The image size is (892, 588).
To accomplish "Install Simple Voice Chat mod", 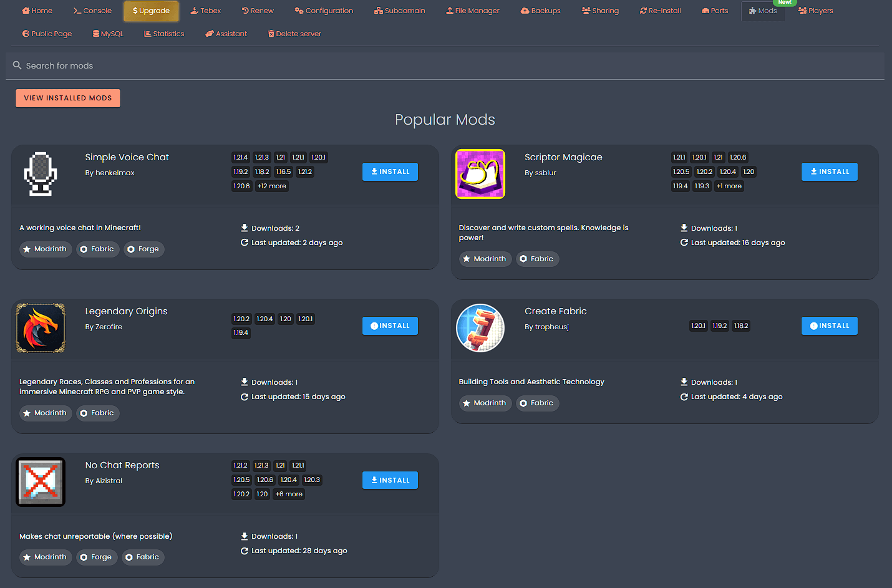I will 390,171.
